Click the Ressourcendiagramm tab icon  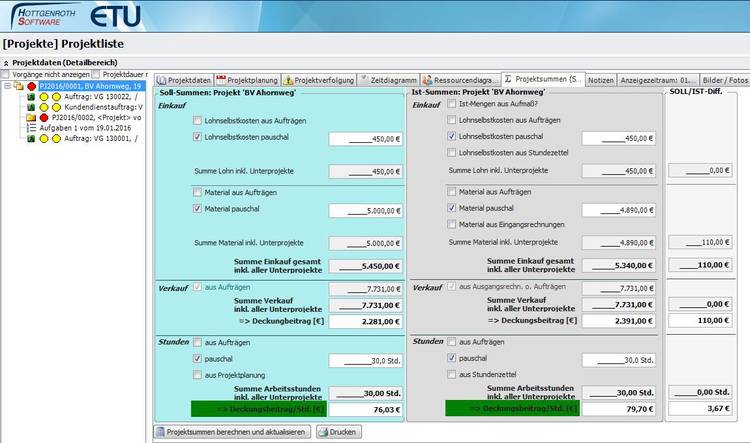(428, 79)
